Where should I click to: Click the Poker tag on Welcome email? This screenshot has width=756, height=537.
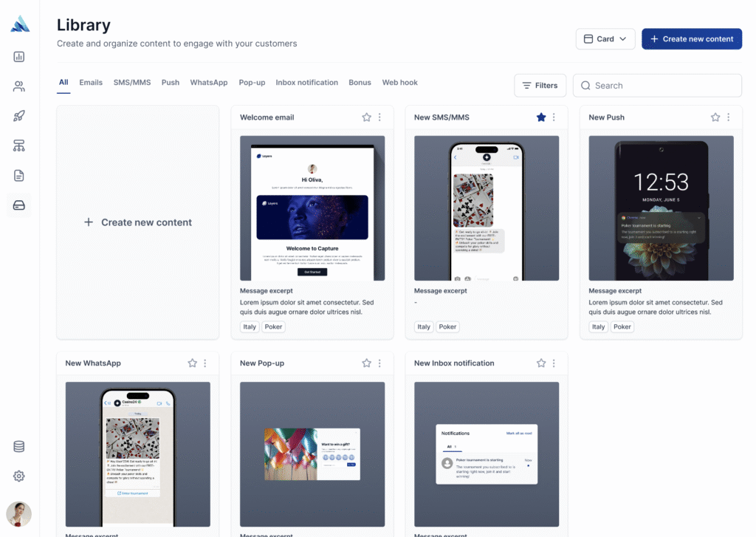(x=273, y=326)
